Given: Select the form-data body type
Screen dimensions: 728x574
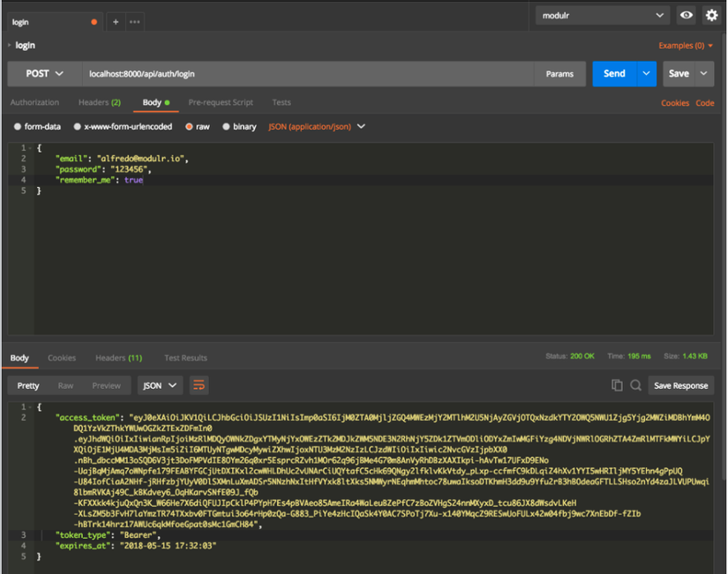Looking at the screenshot, I should [37, 127].
